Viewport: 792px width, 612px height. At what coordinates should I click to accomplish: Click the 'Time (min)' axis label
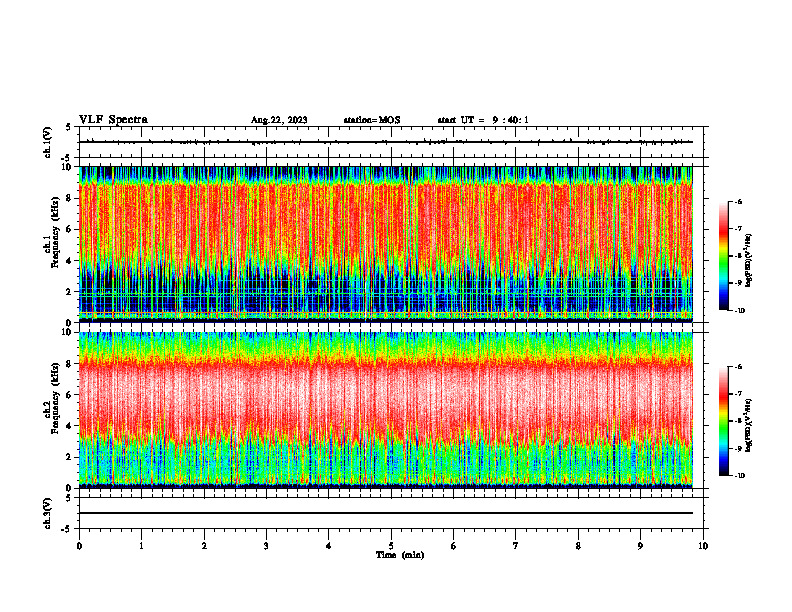tap(400, 555)
